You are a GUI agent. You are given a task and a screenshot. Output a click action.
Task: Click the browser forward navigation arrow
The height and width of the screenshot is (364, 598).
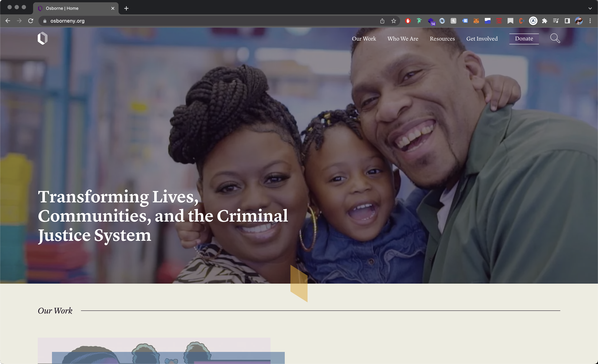click(x=19, y=20)
